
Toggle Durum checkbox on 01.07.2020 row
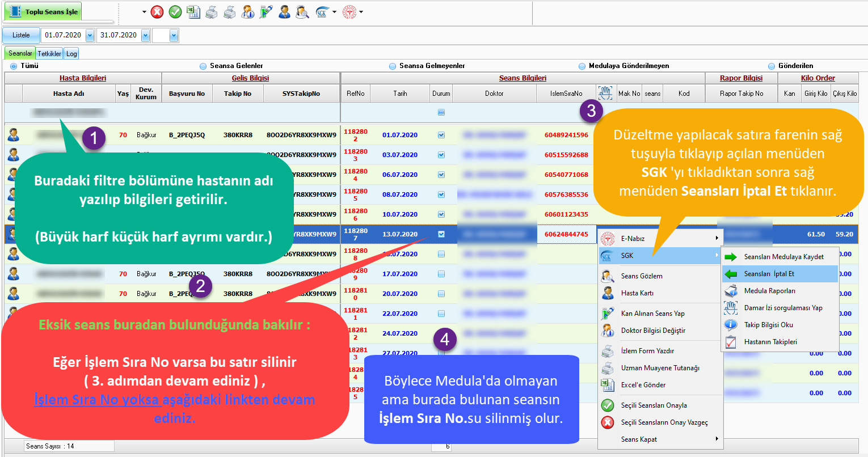[441, 135]
